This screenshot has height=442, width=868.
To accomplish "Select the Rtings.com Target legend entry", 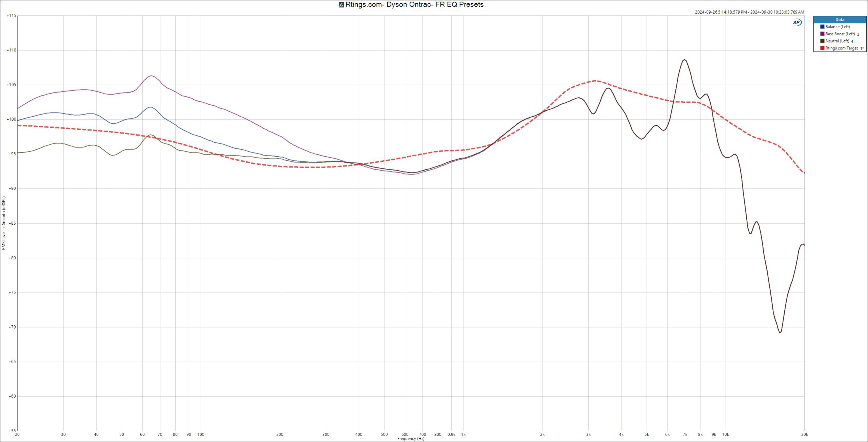I will [841, 48].
